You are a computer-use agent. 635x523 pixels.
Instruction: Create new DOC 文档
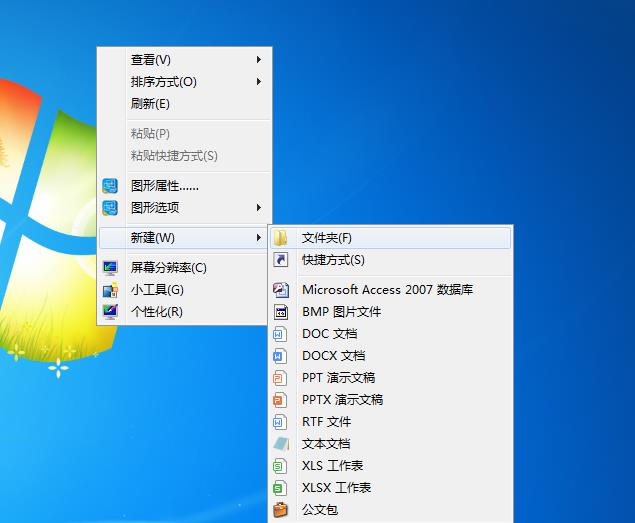pos(391,334)
